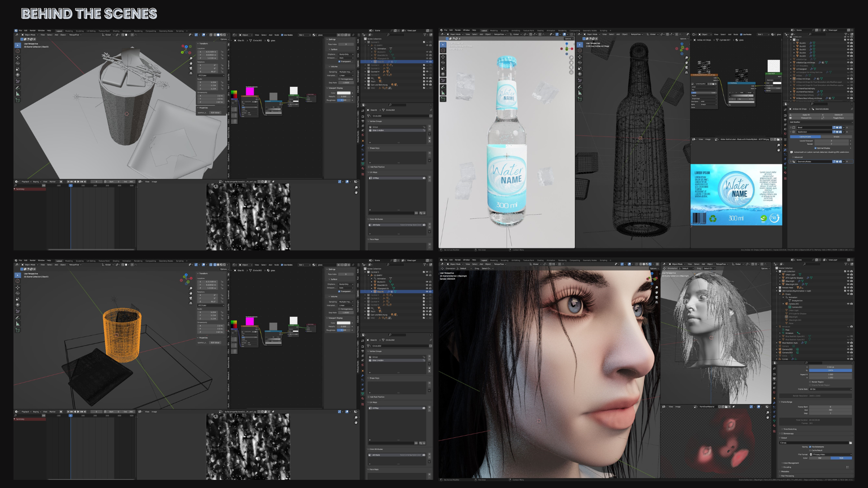The image size is (868, 488).
Task: Click Catmull-Clark button in top-right subdivision modifier
Action: point(806,137)
